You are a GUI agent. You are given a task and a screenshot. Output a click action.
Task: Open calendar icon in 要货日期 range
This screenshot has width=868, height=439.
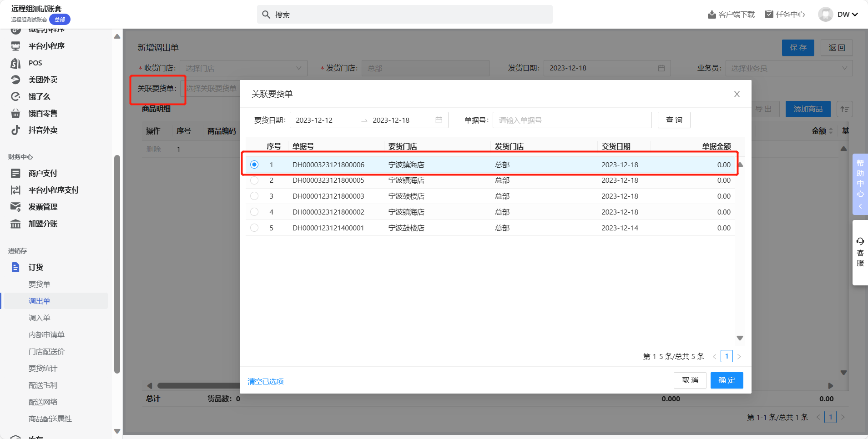point(439,120)
